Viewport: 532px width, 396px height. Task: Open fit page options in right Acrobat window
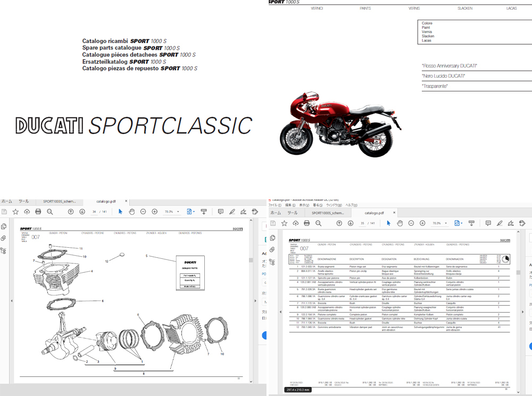pyautogui.click(x=459, y=223)
